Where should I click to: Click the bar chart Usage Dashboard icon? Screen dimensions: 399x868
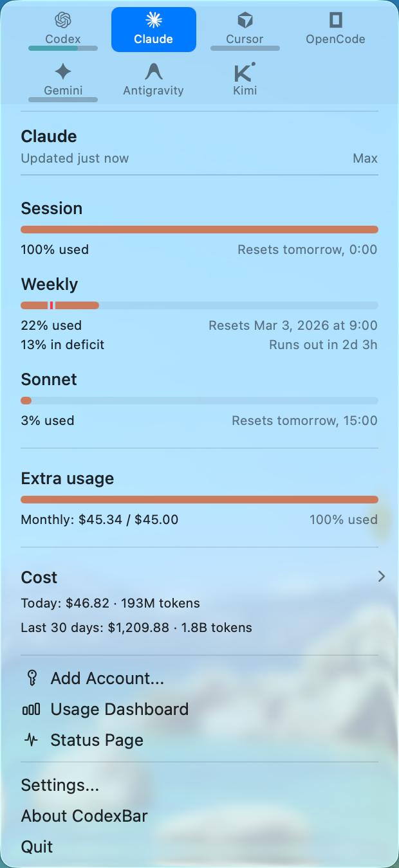[x=31, y=709]
